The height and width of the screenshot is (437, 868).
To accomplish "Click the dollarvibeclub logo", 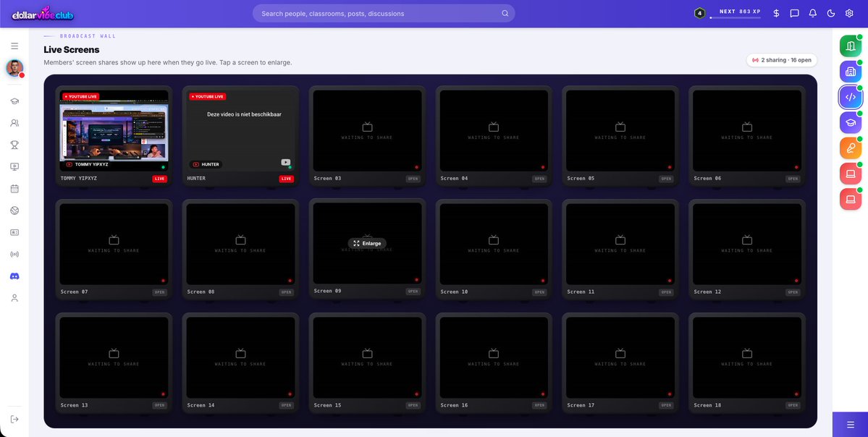I will click(x=43, y=14).
